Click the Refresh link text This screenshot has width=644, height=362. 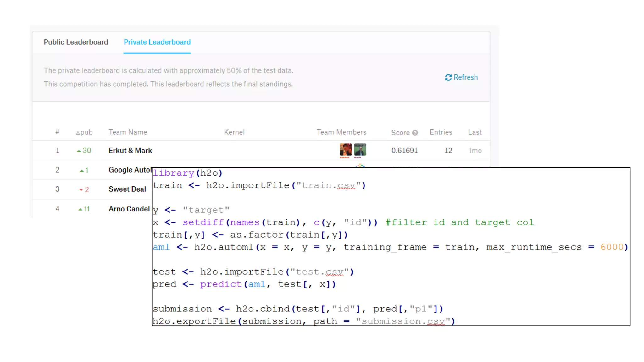[465, 77]
